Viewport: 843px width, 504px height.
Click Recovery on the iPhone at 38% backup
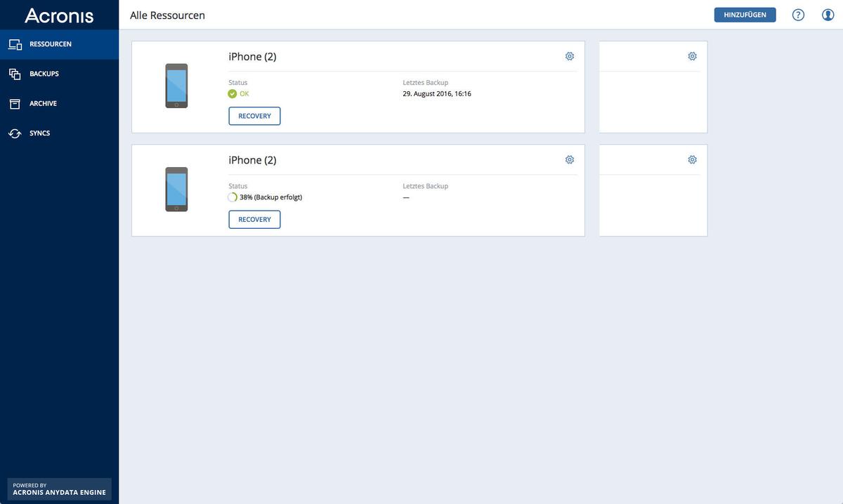point(254,220)
